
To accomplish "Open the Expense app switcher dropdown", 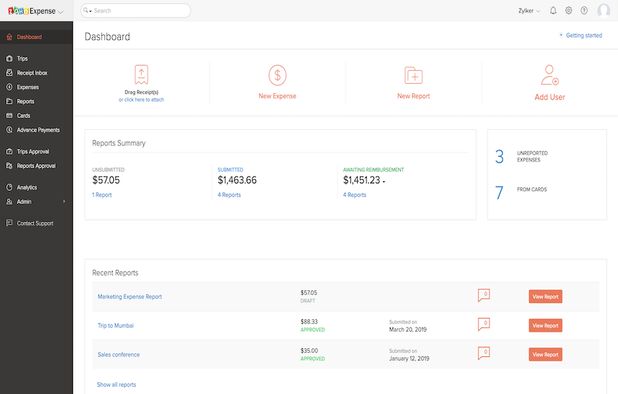I will 60,12.
